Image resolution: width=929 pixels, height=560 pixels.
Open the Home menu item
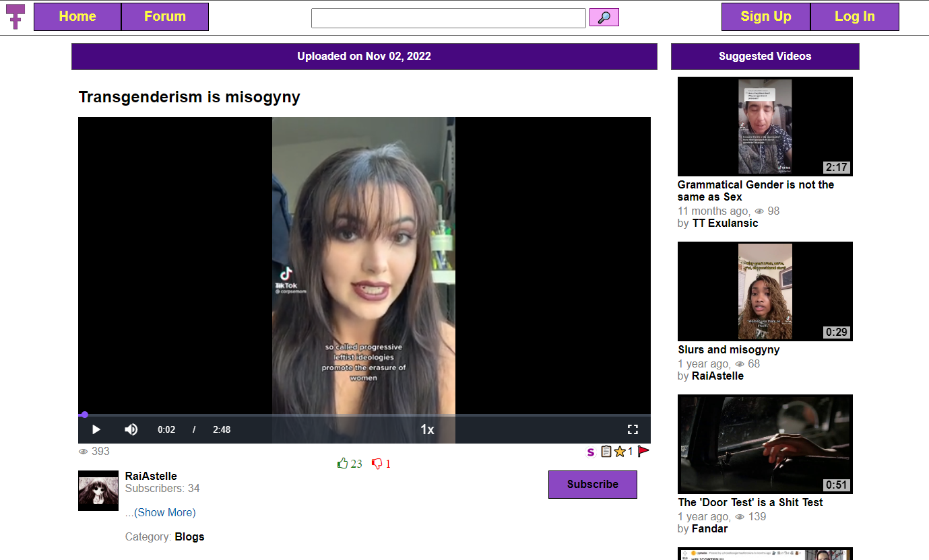pos(77,17)
